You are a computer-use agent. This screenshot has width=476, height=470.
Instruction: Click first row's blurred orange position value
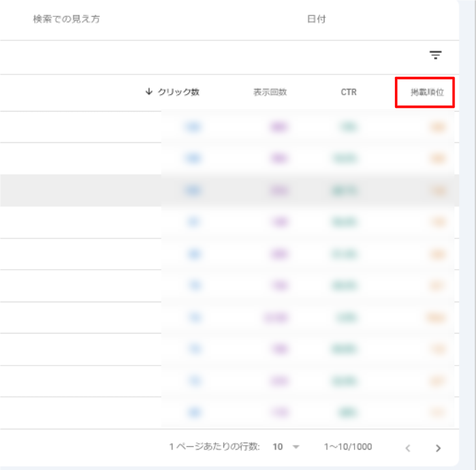coord(438,127)
